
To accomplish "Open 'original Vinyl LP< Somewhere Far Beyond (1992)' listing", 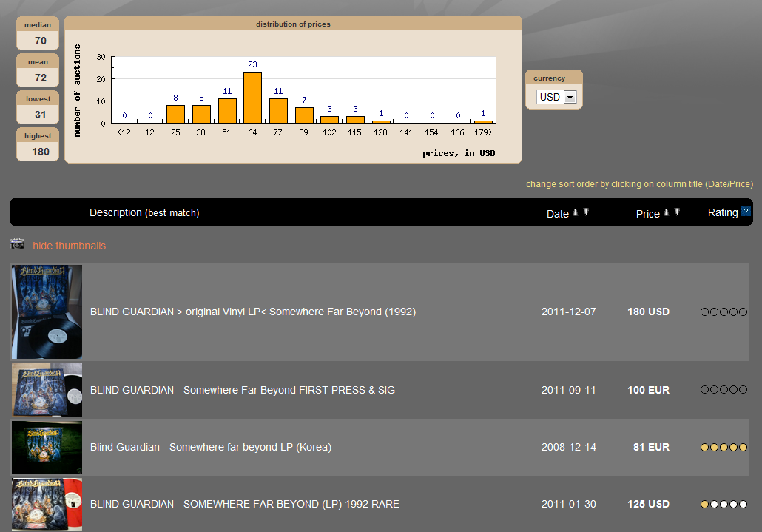I will click(x=253, y=312).
